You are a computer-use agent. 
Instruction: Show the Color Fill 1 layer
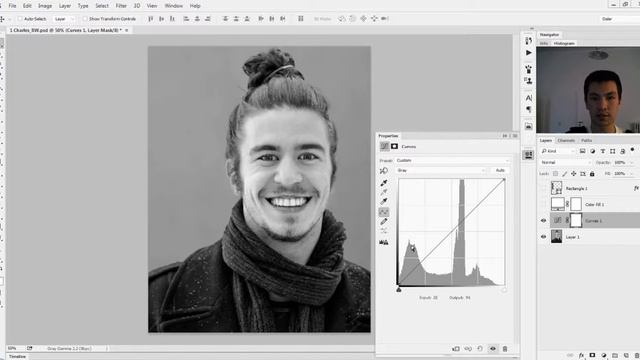click(543, 204)
